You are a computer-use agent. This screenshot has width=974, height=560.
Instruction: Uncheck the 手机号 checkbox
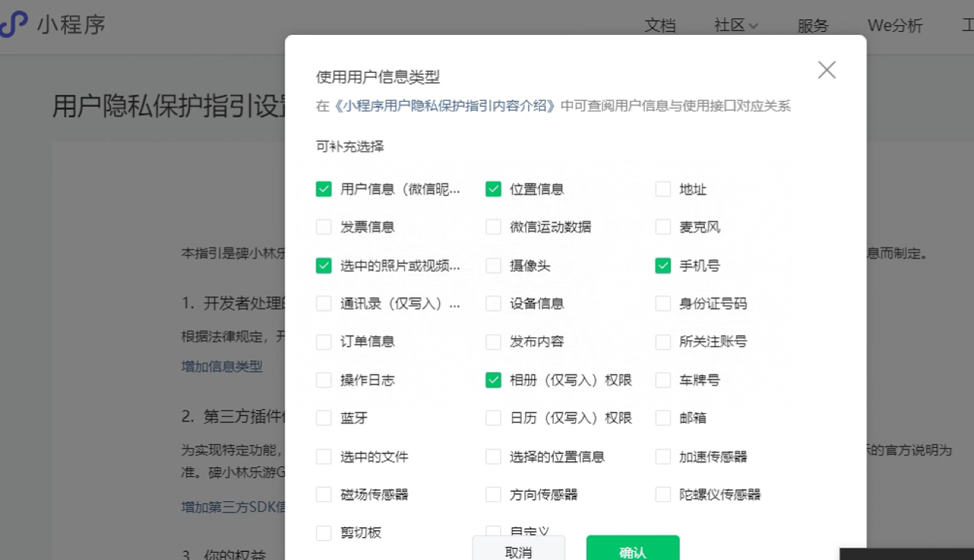663,266
